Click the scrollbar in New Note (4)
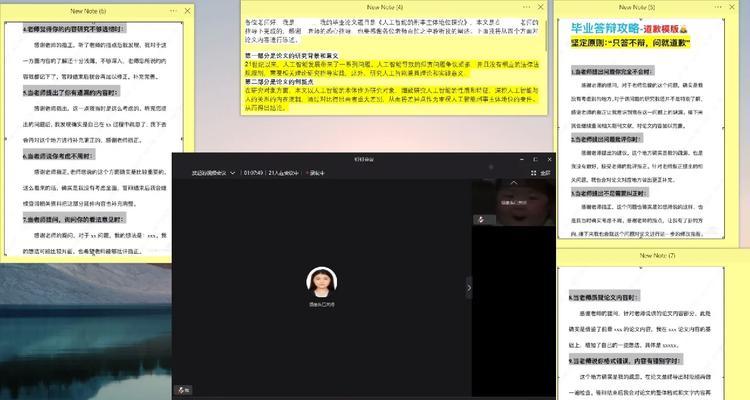The image size is (750, 400). (x=546, y=35)
